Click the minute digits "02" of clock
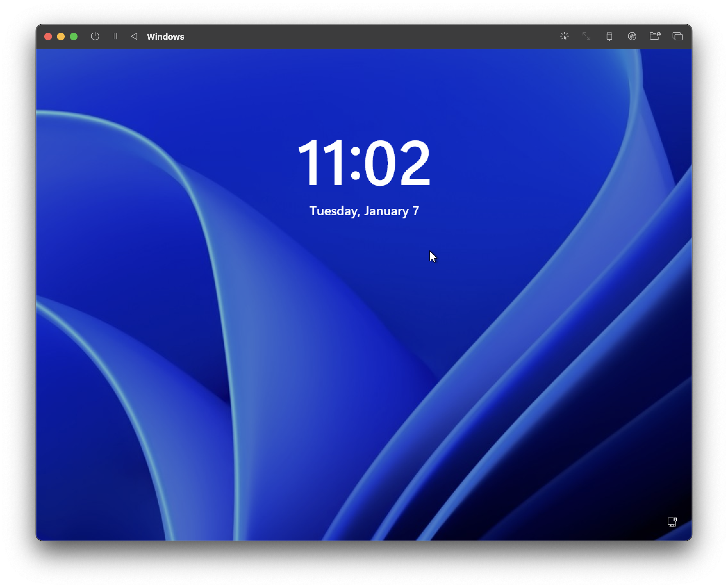 tap(397, 163)
